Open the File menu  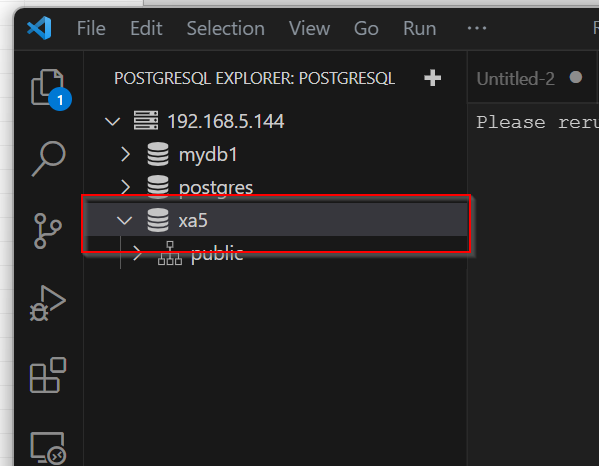click(x=91, y=28)
